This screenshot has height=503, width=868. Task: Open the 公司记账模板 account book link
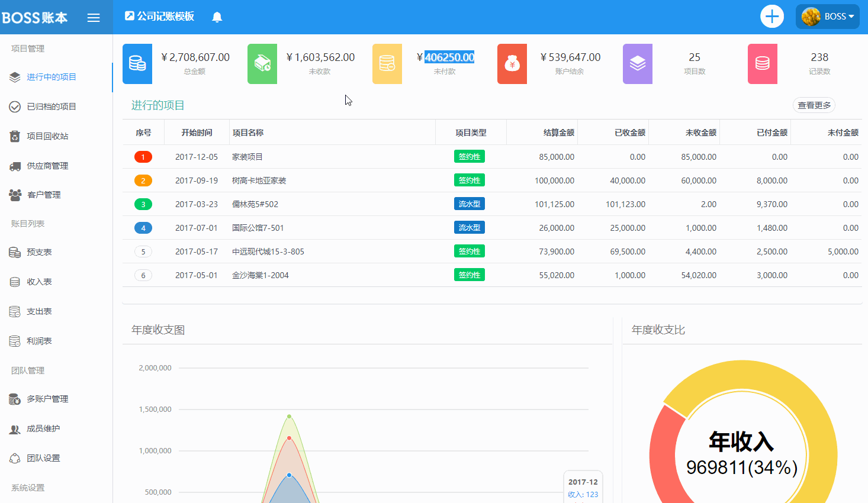pos(160,17)
